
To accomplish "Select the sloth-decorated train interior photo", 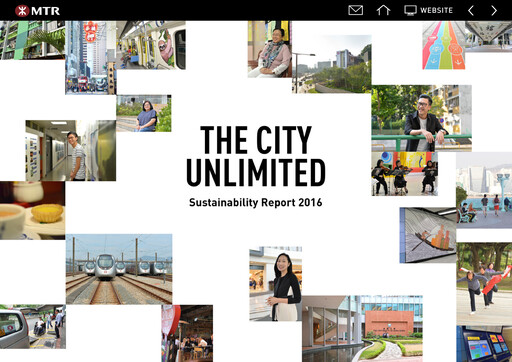I will 151,45.
